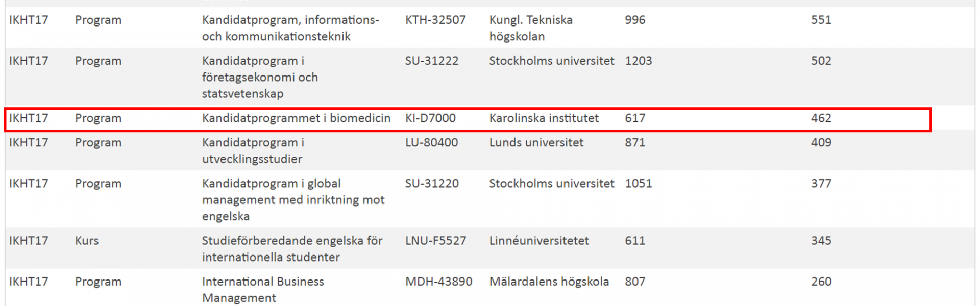Select the KTH-32507 code cell

click(x=435, y=20)
